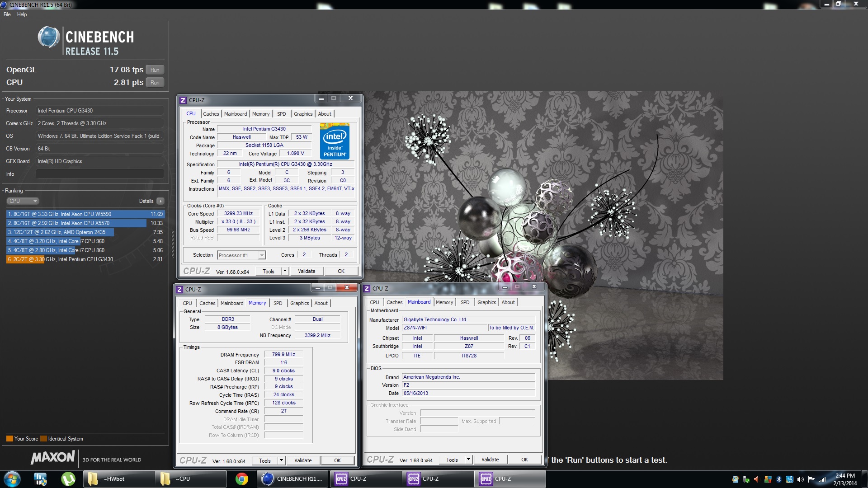Open the ~HWbot folder taskbar button
Screen dimensions: 868x488
click(x=119, y=479)
